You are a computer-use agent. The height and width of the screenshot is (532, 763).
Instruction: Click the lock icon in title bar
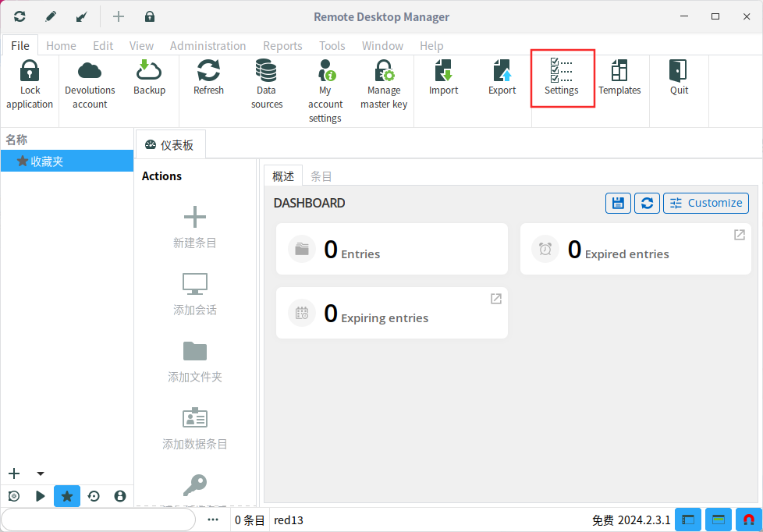(149, 16)
